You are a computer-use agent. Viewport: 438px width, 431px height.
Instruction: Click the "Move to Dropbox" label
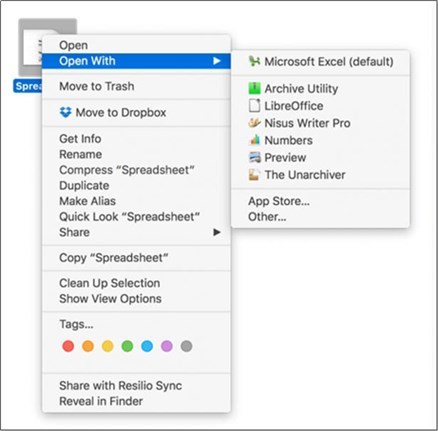click(x=121, y=113)
